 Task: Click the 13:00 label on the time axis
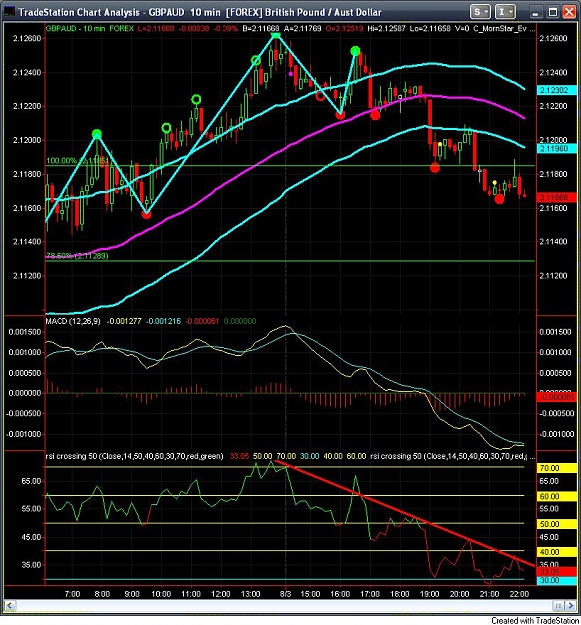click(250, 594)
